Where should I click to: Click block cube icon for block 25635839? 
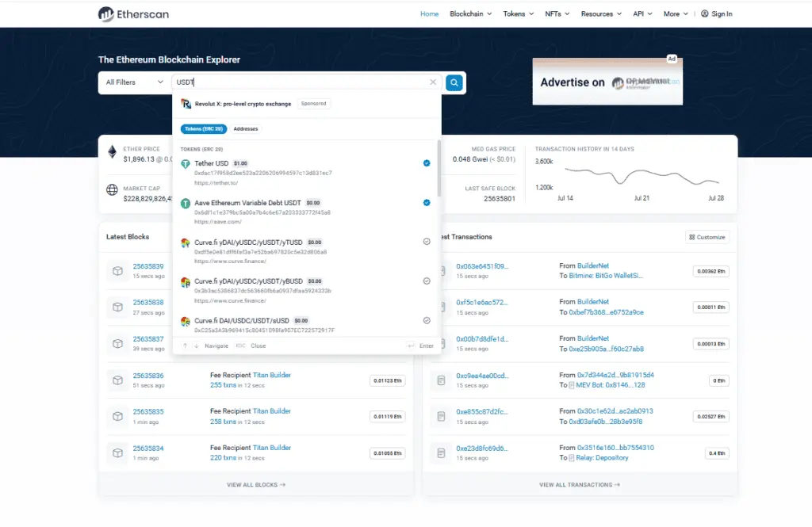point(118,271)
